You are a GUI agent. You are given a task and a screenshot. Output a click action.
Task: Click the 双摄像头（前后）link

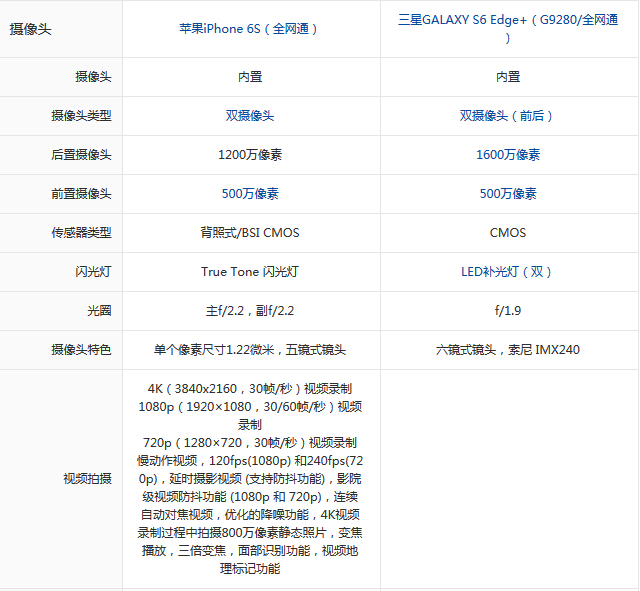[506, 116]
